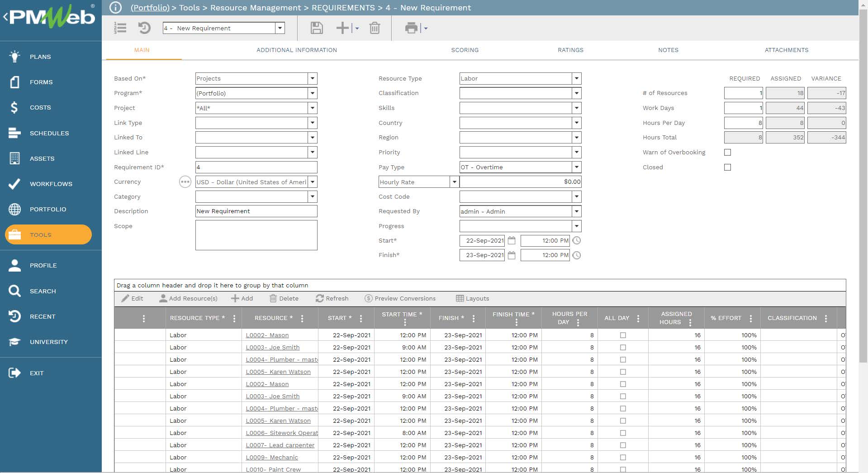Switch to Ratings tab
This screenshot has width=868, height=473.
[570, 50]
